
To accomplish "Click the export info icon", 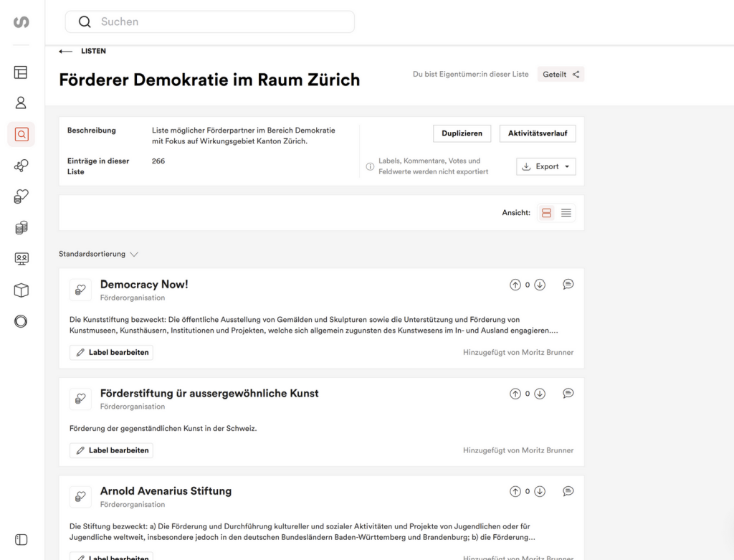I will pos(370,167).
